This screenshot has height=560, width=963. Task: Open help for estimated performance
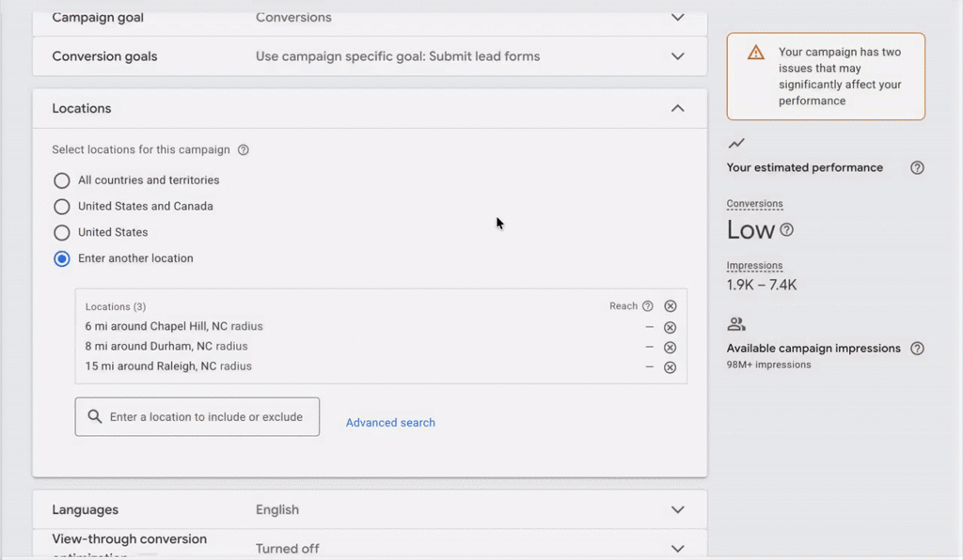coord(917,168)
